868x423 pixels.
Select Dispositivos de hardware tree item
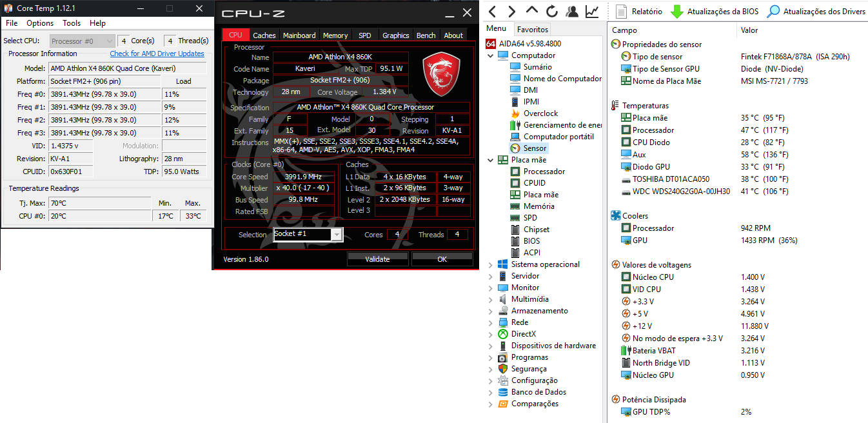point(547,346)
